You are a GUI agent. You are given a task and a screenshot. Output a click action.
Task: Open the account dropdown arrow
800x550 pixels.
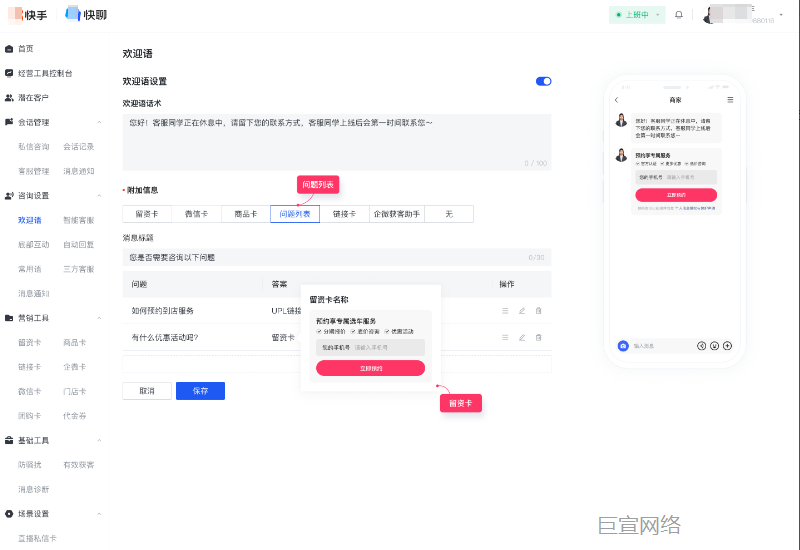781,15
